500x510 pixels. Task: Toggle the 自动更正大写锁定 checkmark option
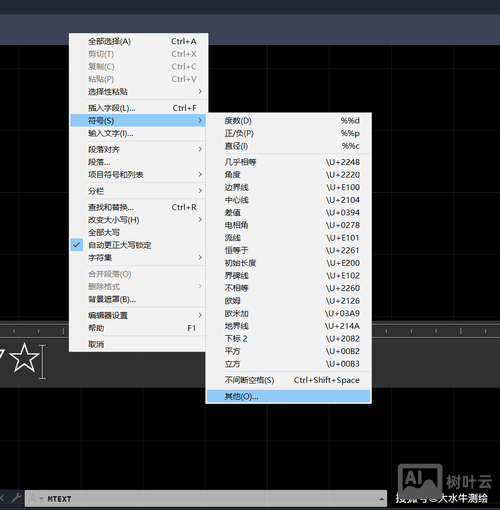pyautogui.click(x=138, y=245)
